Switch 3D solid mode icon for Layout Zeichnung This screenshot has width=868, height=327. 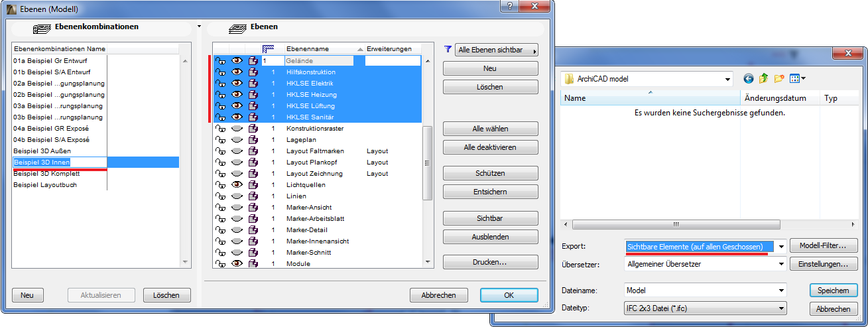253,173
